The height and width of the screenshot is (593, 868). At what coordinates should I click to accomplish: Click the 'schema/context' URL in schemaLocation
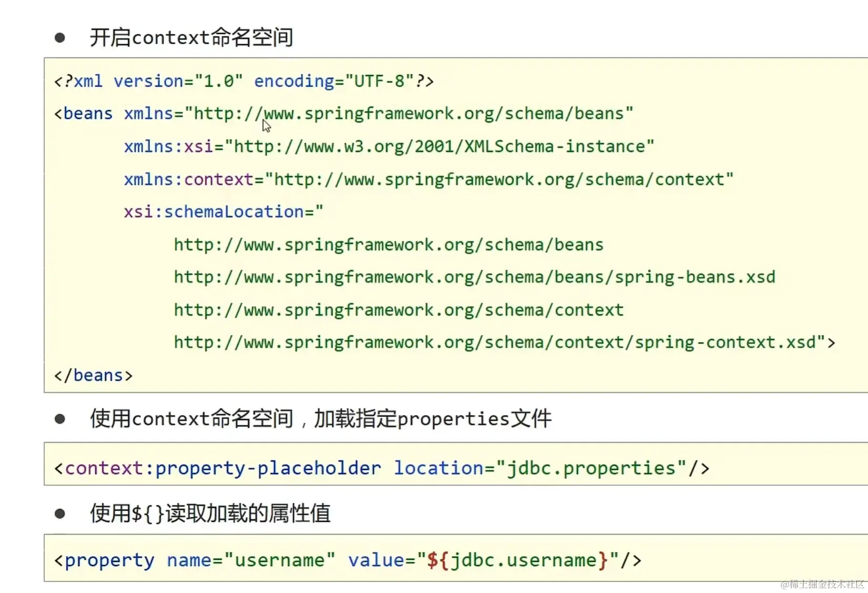[399, 310]
